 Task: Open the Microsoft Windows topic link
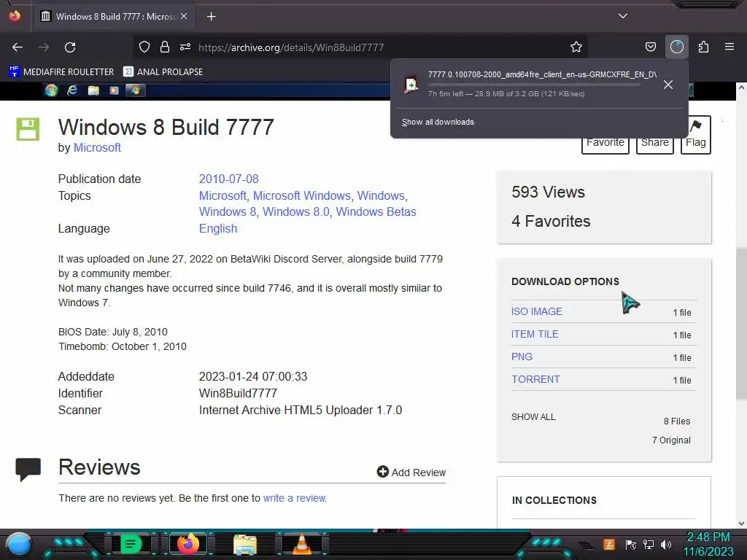click(x=301, y=195)
